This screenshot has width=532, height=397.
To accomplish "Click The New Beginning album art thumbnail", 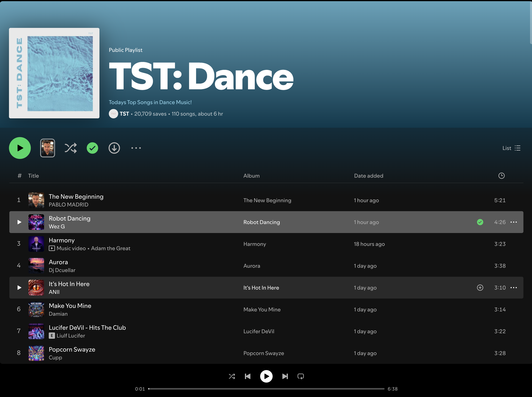I will (x=36, y=200).
